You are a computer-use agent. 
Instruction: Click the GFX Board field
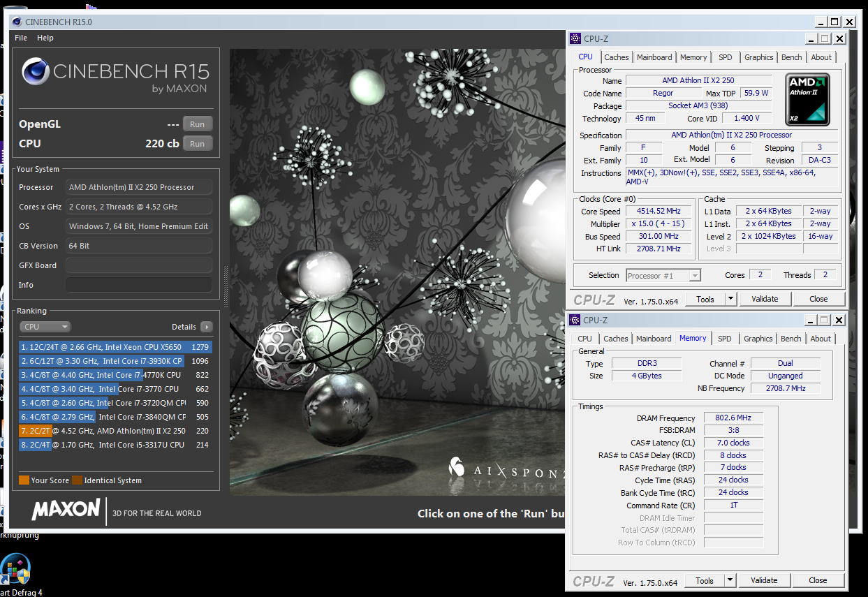[138, 265]
